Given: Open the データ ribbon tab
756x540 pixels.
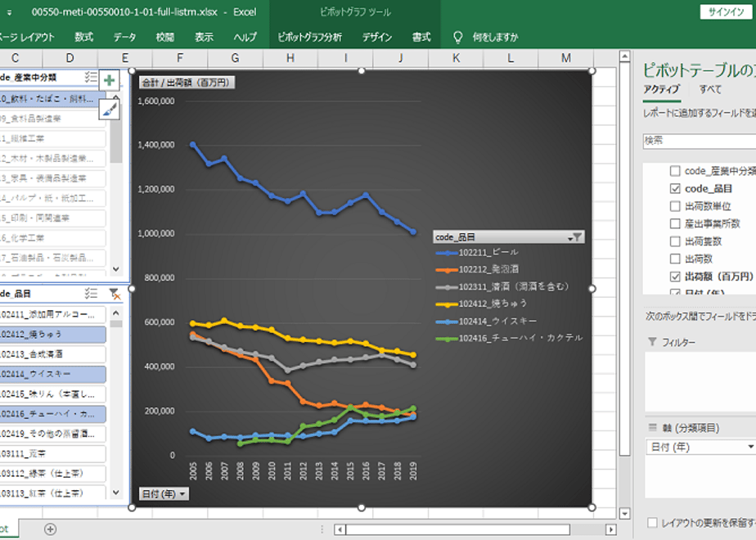Looking at the screenshot, I should click(125, 37).
